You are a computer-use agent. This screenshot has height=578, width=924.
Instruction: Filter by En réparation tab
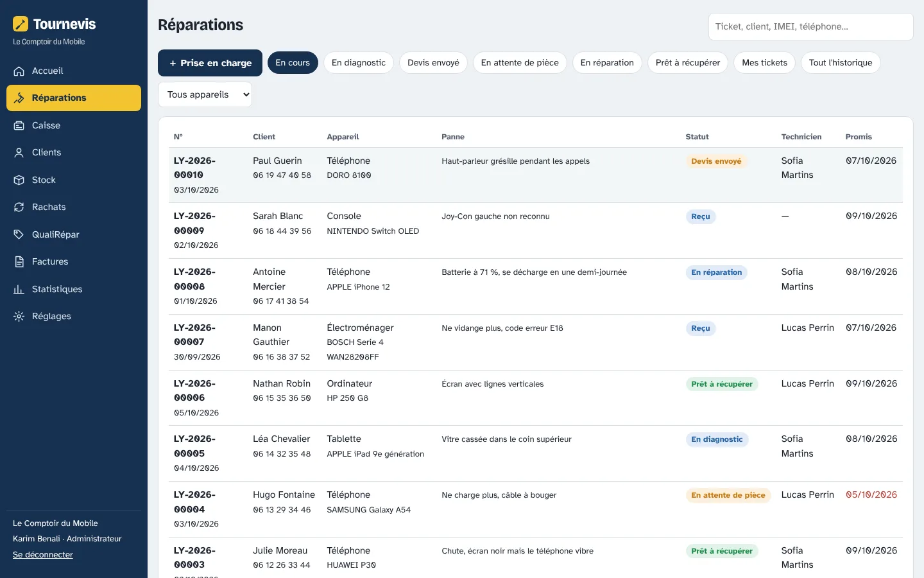[x=607, y=62]
